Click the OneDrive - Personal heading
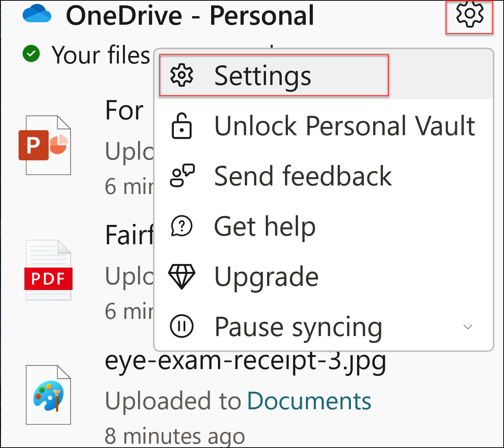This screenshot has width=504, height=448. pos(190,15)
